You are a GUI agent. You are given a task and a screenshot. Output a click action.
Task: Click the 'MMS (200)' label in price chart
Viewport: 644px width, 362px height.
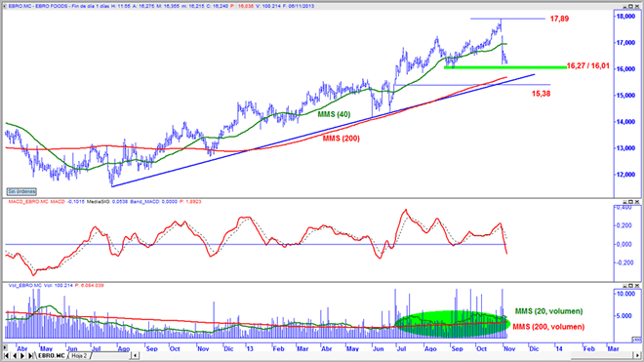341,139
